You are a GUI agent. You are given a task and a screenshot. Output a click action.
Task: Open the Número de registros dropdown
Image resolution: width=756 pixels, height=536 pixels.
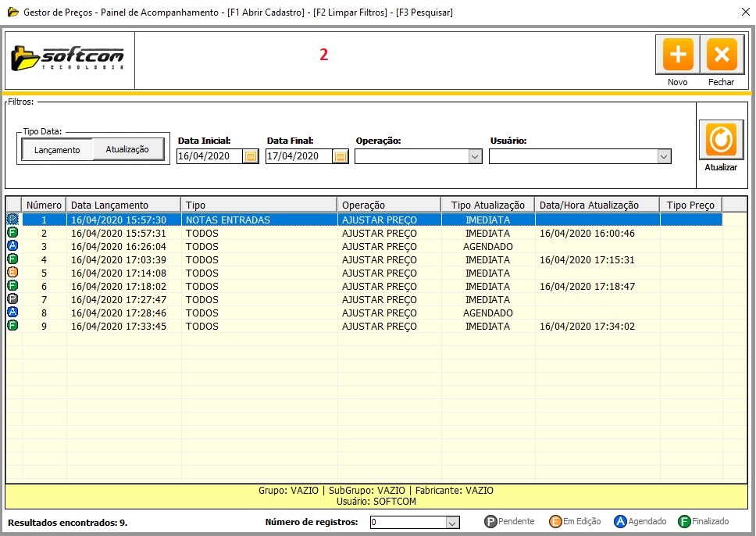tap(451, 522)
